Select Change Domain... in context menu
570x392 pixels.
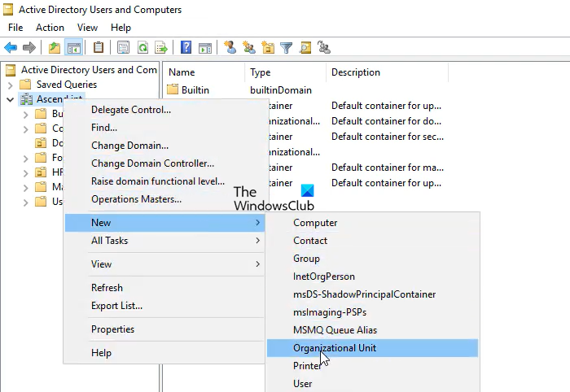164,146
